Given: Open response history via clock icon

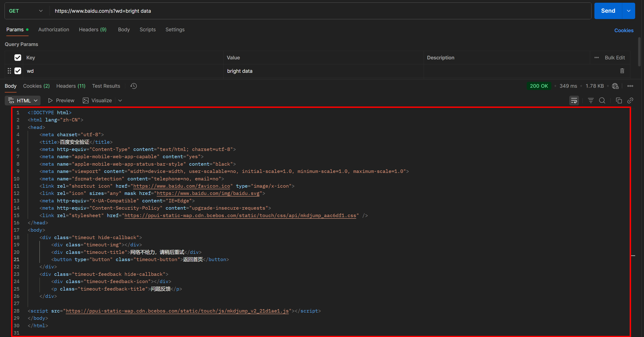Looking at the screenshot, I should (133, 86).
